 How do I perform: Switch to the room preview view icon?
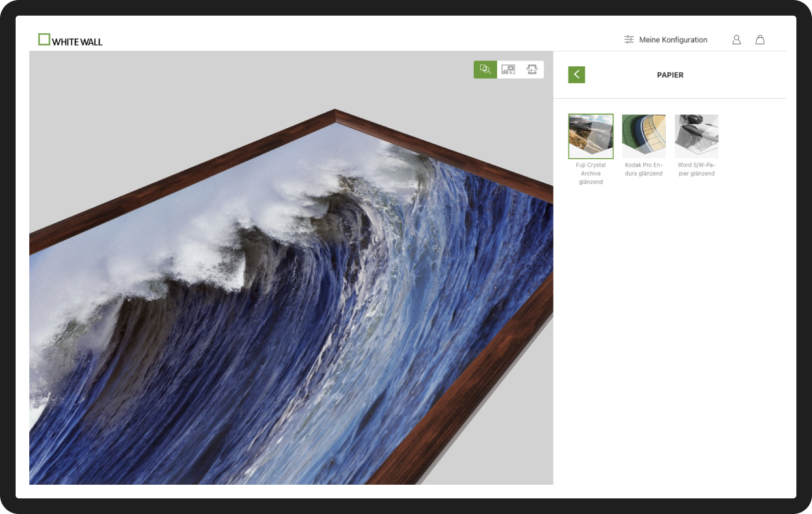click(x=508, y=70)
